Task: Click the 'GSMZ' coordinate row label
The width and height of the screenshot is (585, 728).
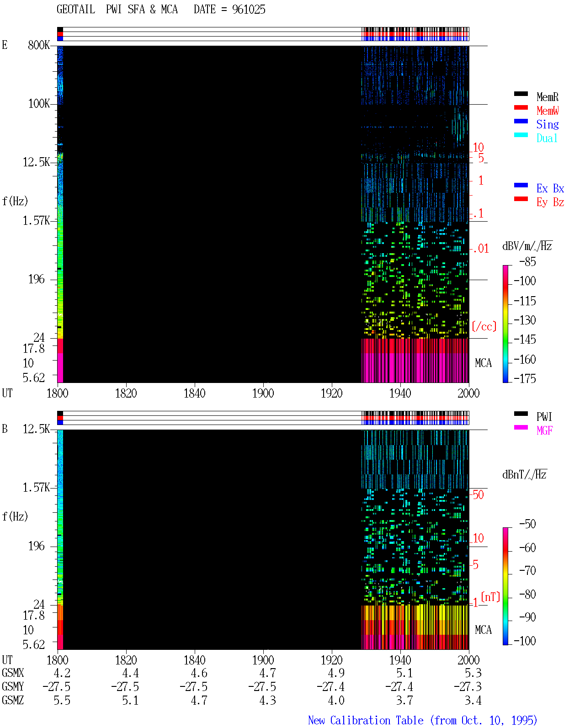Action: click(x=13, y=700)
